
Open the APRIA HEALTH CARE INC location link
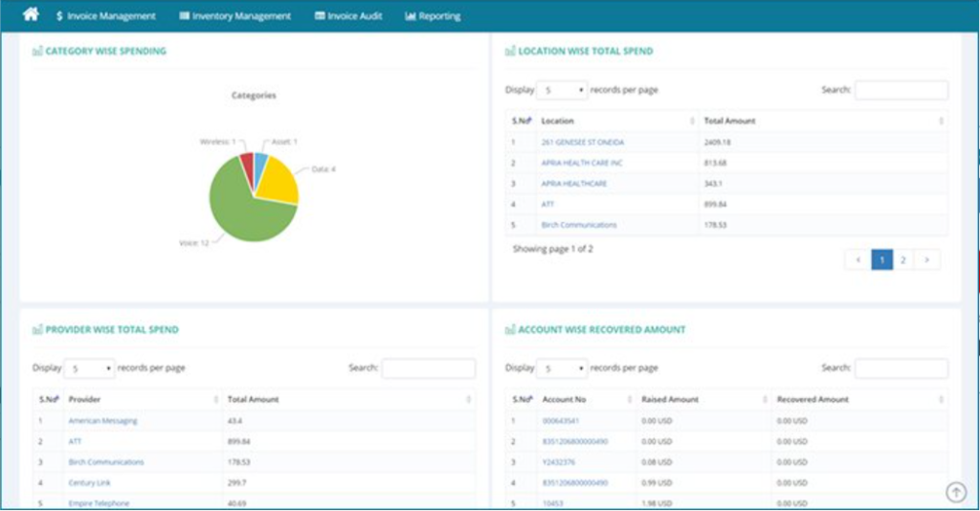581,163
